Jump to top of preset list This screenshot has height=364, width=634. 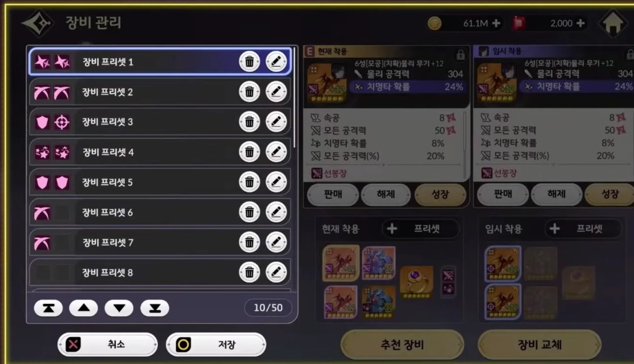pyautogui.click(x=48, y=308)
